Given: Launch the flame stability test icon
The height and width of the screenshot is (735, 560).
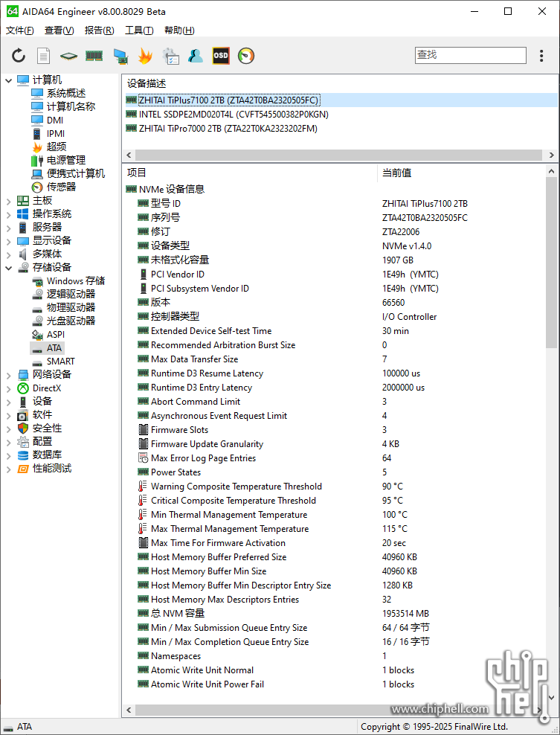Looking at the screenshot, I should click(145, 56).
